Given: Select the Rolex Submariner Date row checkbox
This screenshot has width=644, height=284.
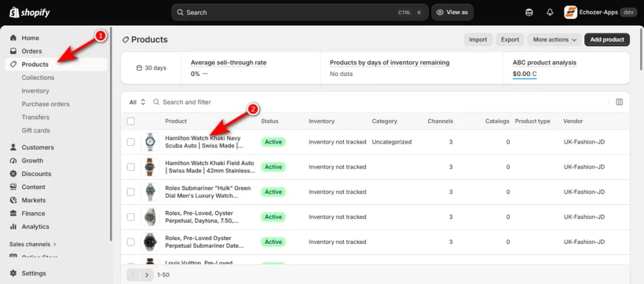Looking at the screenshot, I should 131,242.
